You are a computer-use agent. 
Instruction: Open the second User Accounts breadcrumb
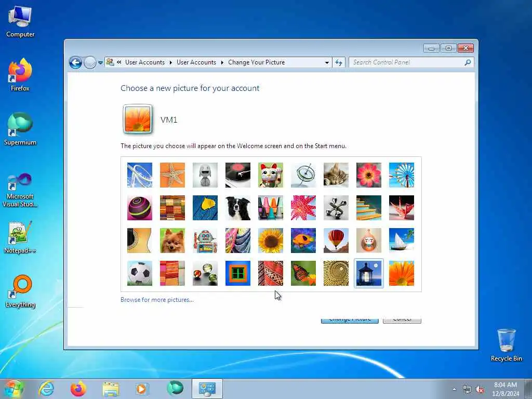196,62
